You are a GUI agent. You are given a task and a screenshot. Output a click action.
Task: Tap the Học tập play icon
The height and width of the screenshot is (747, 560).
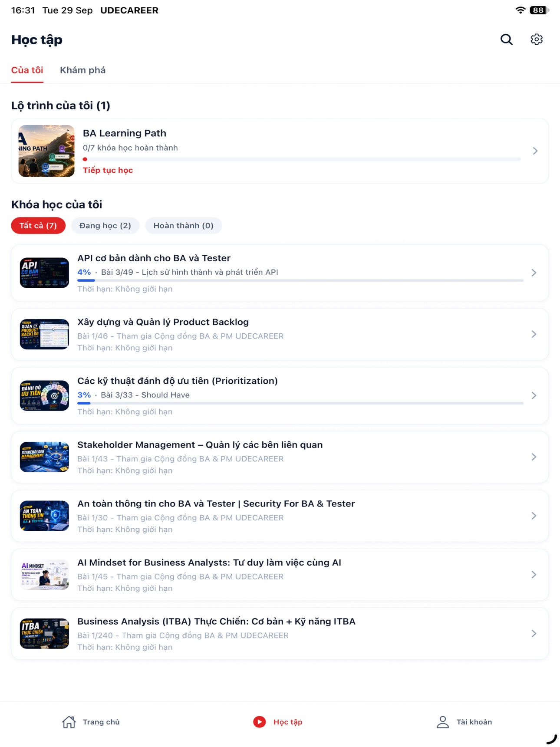click(260, 722)
